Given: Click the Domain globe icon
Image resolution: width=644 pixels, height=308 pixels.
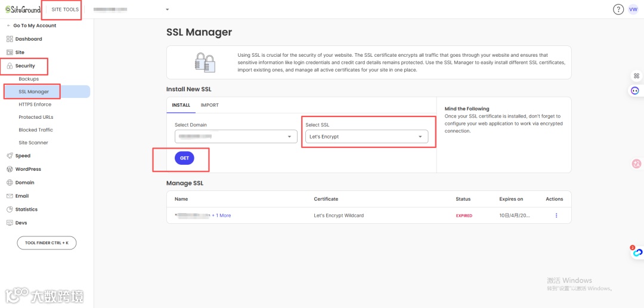Looking at the screenshot, I should [x=10, y=183].
